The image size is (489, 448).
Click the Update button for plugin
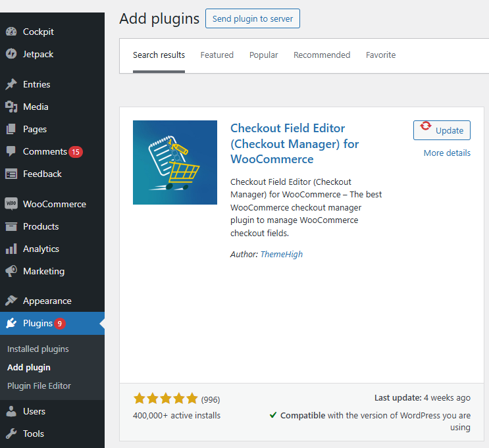point(442,130)
